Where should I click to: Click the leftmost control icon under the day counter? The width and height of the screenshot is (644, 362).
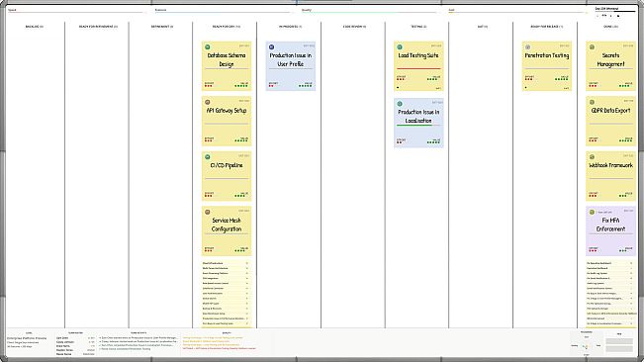598,16
